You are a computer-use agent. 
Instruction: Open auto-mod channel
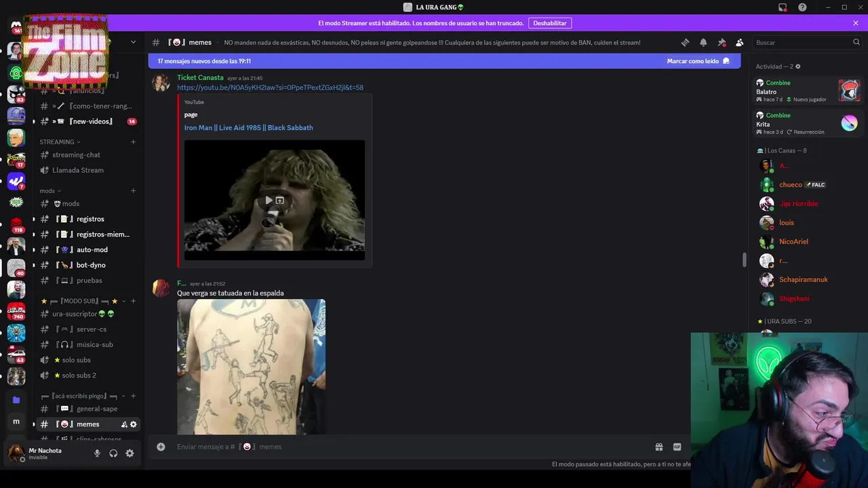(87, 249)
